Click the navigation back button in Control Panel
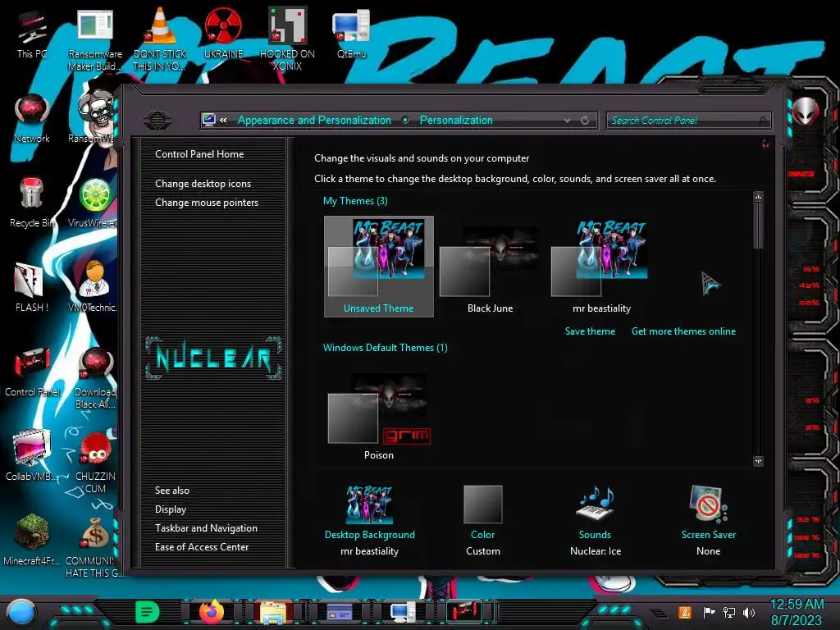The height and width of the screenshot is (630, 840). click(157, 120)
